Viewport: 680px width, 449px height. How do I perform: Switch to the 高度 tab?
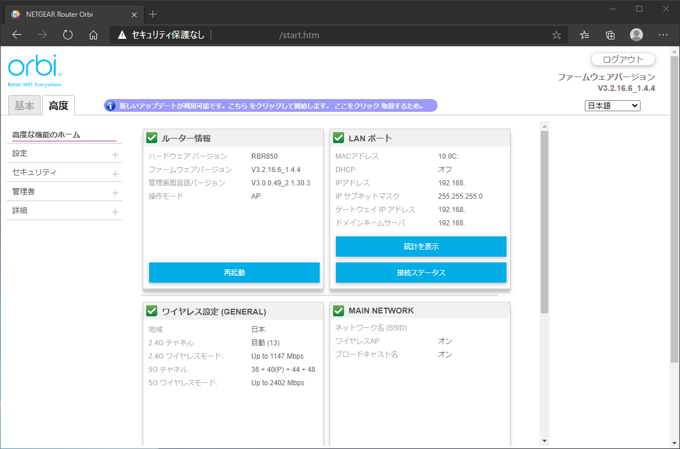click(58, 105)
